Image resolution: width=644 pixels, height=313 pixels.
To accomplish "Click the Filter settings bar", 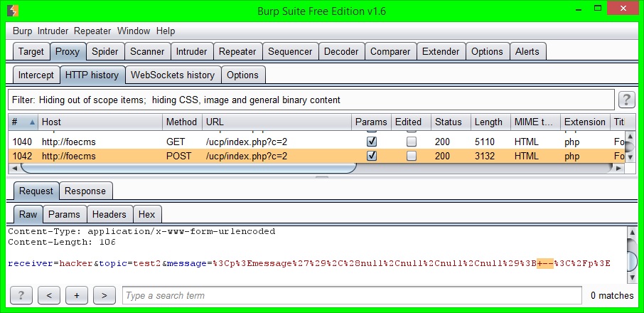I will click(311, 100).
